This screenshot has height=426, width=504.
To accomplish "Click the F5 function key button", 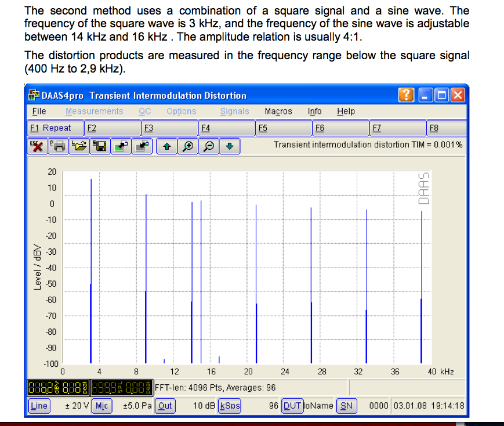I will [x=284, y=128].
